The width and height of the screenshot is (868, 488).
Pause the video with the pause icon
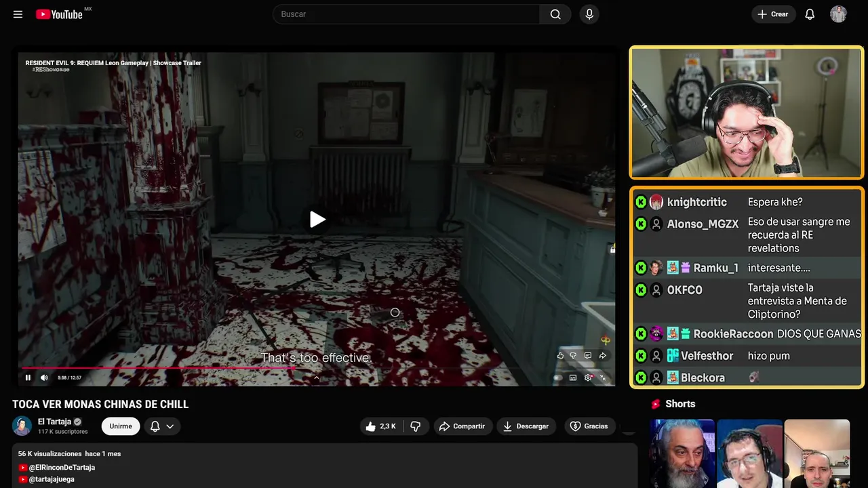click(x=28, y=378)
